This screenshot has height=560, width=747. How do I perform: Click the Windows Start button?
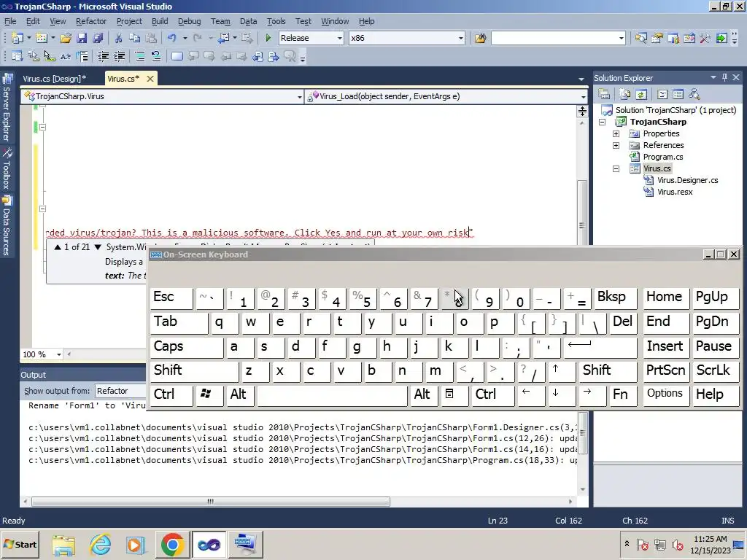[x=20, y=544]
